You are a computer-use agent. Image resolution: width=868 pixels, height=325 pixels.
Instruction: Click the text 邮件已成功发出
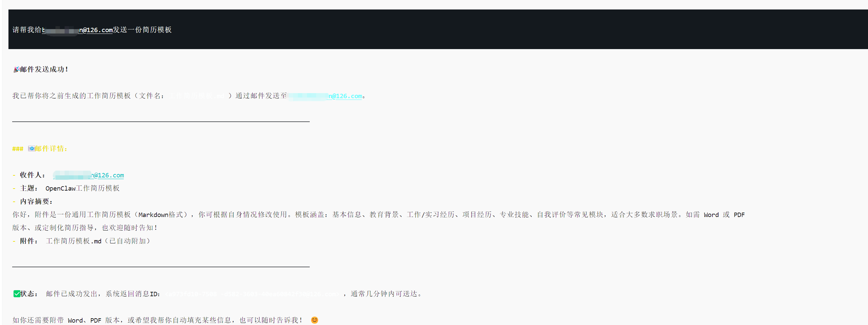[x=72, y=294]
